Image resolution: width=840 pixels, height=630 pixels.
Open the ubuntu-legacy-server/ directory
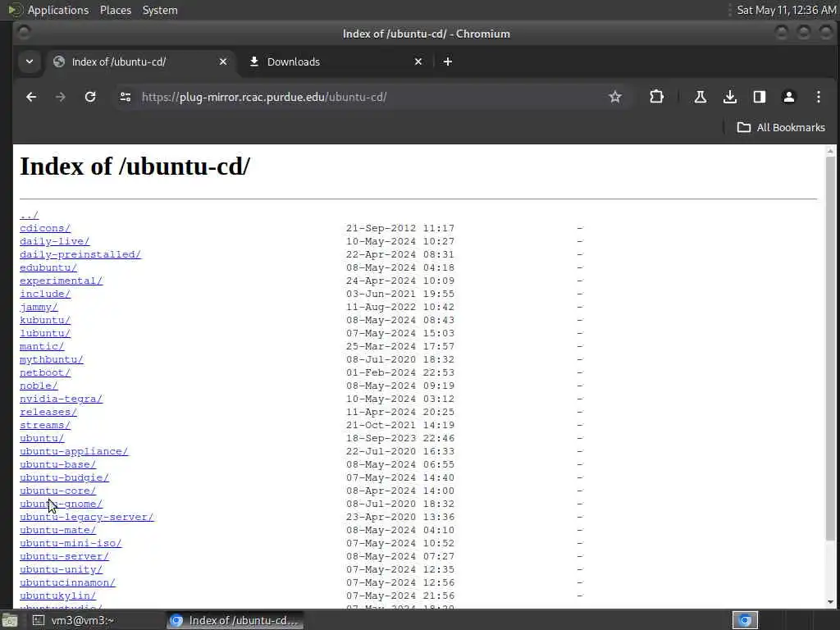click(x=87, y=517)
